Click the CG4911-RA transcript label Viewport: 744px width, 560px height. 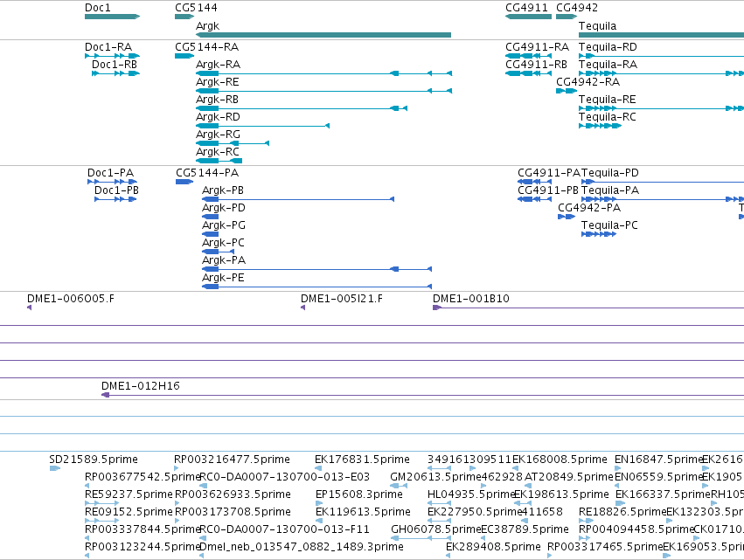point(537,47)
